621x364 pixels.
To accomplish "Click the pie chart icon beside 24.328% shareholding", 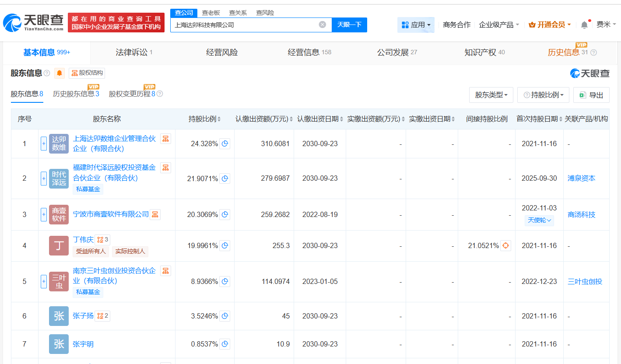I will [225, 143].
